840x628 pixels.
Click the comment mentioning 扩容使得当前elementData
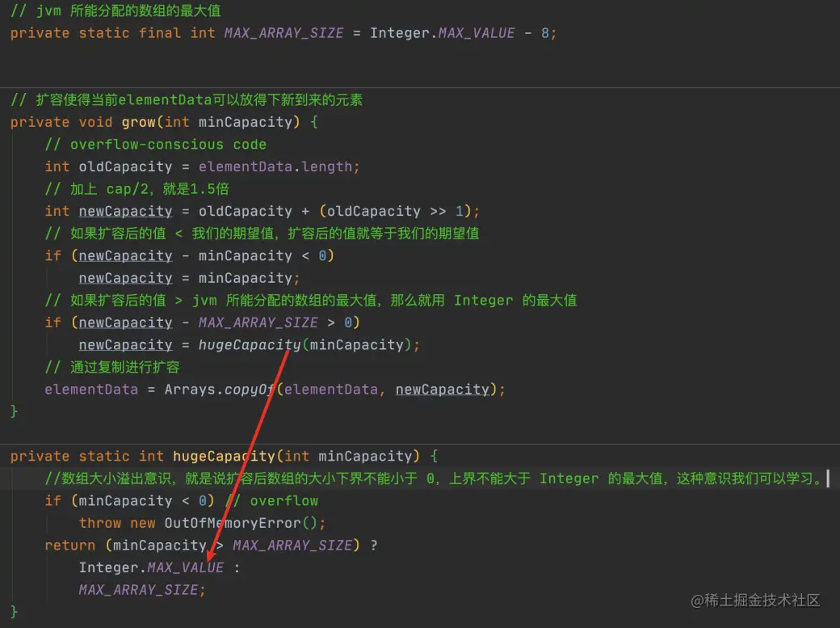187,99
